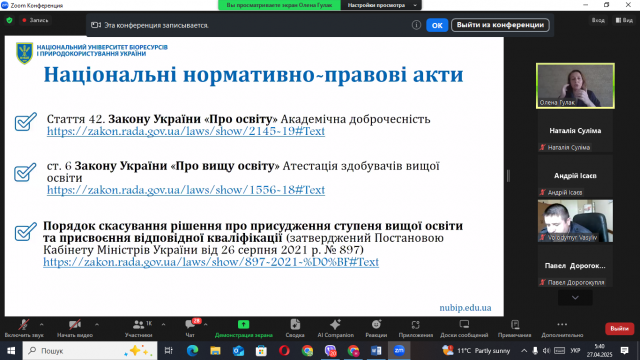Open the Chat panel icon
Image resolution: width=640 pixels, height=360 pixels.
190,325
